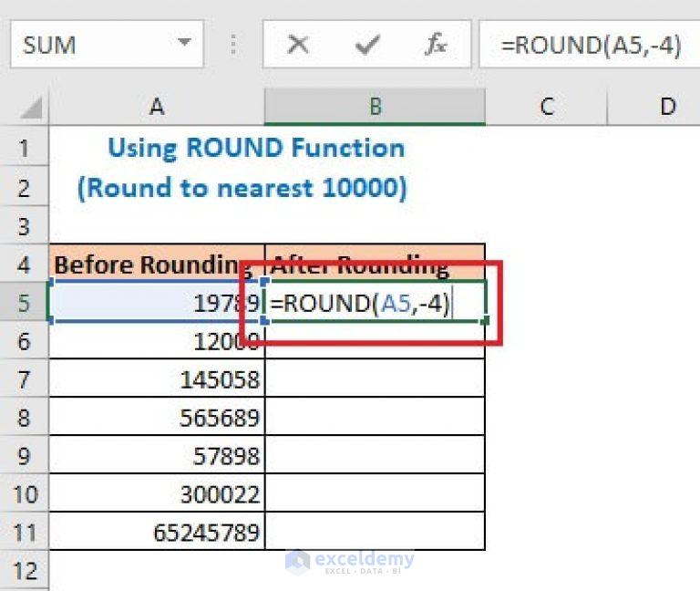Click the Name Box showing SUM
The image size is (700, 591).
(107, 44)
